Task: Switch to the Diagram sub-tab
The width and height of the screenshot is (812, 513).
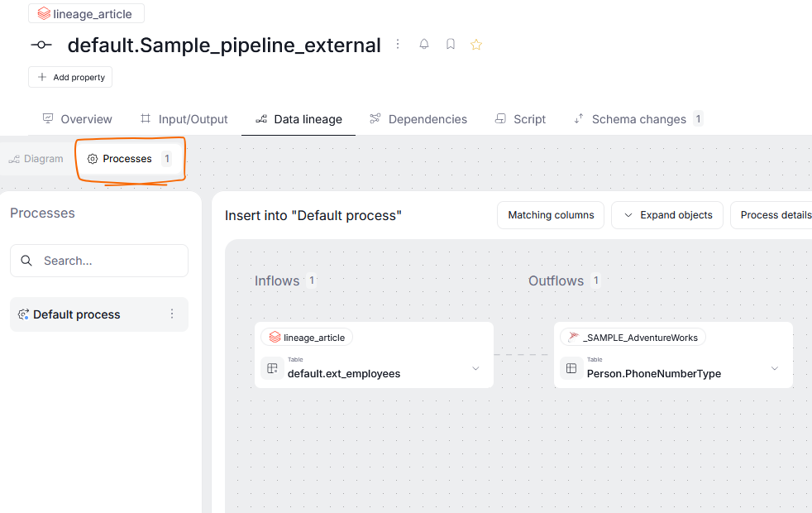Action: point(36,159)
